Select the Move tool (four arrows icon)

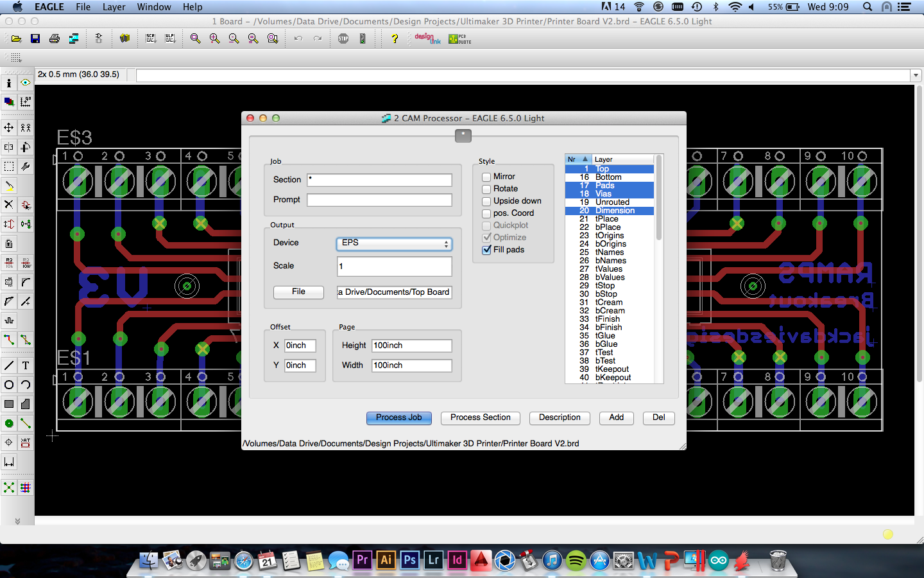pyautogui.click(x=9, y=128)
